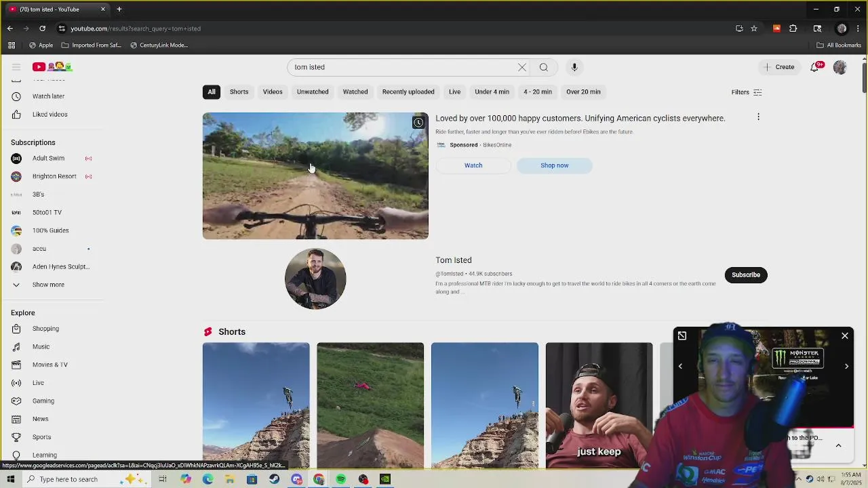Go back with the browser back arrow
The height and width of the screenshot is (488, 868).
point(10,28)
